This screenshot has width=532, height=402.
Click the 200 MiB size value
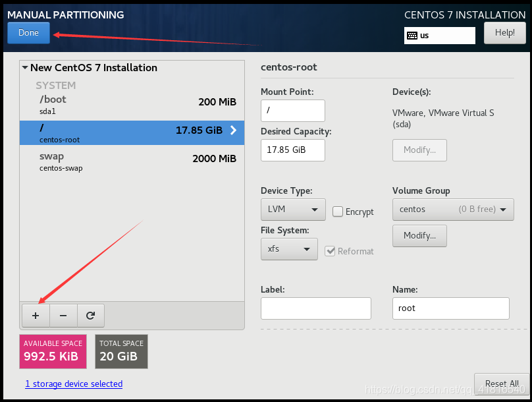point(217,102)
